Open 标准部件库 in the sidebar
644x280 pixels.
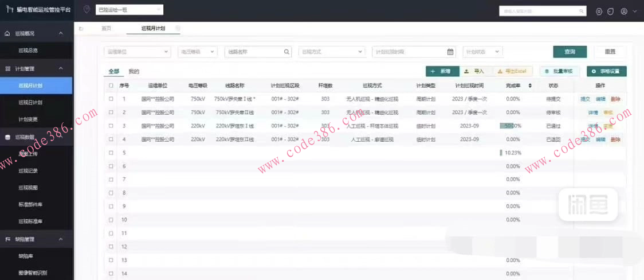point(30,204)
